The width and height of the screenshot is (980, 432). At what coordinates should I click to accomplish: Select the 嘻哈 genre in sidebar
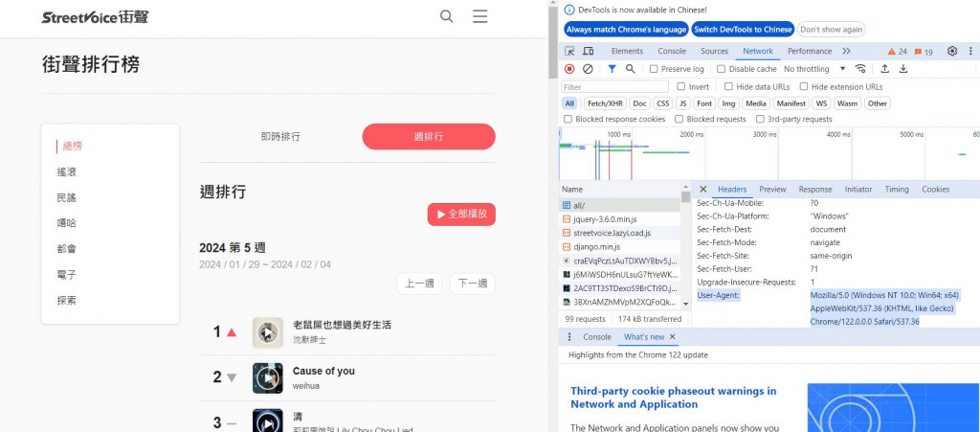[66, 223]
